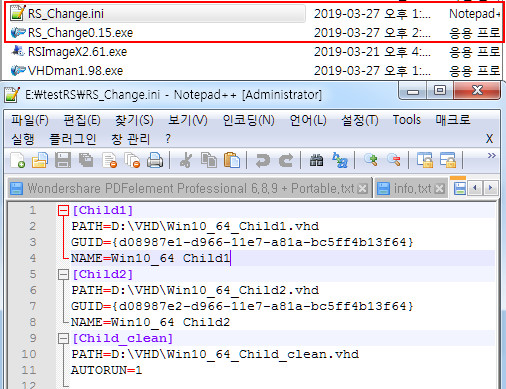Image resolution: width=506 pixels, height=389 pixels.
Task: Click line PATH=D:\VHD\Win10_64_Child_clean.vhd
Action: coord(215,354)
